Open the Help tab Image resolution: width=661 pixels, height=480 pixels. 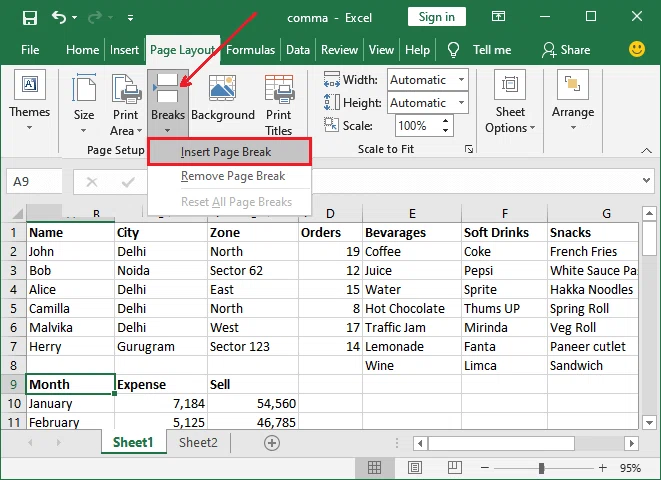417,50
